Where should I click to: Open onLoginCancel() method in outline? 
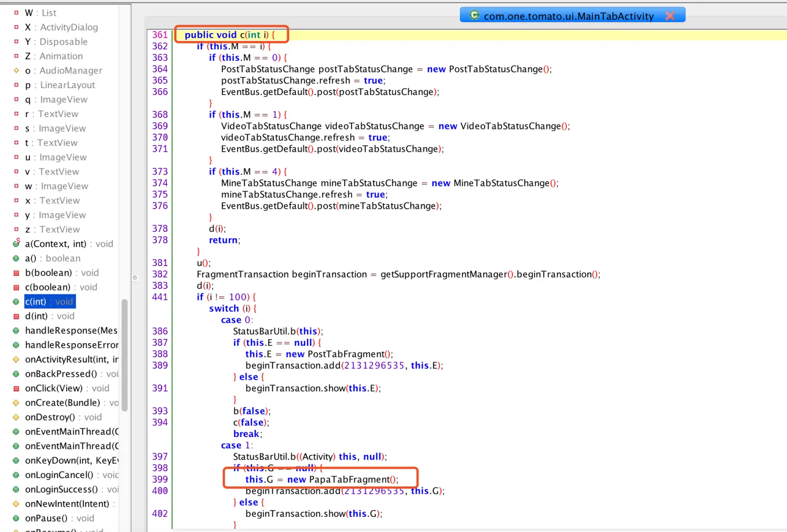[71, 474]
